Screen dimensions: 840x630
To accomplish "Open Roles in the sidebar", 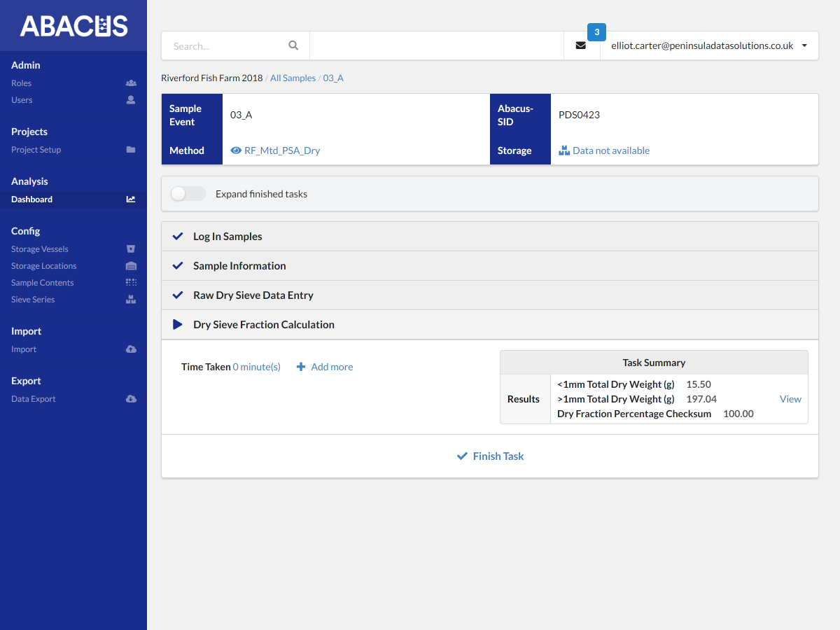I will tap(73, 83).
